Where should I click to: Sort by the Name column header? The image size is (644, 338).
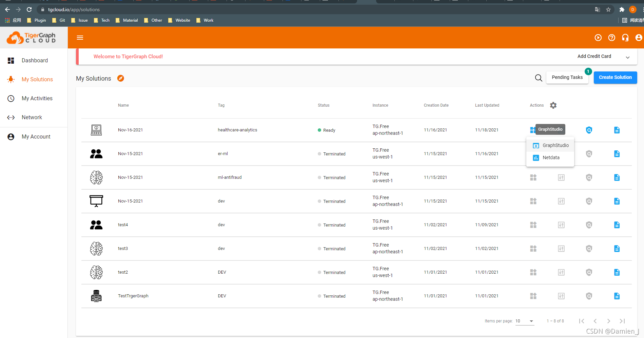point(123,105)
